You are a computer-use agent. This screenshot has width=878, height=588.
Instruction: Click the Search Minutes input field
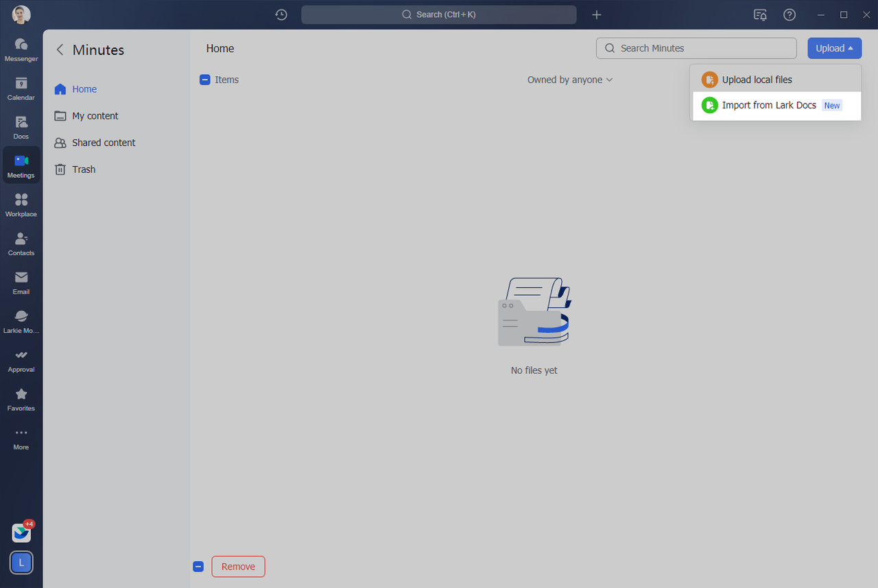point(696,48)
